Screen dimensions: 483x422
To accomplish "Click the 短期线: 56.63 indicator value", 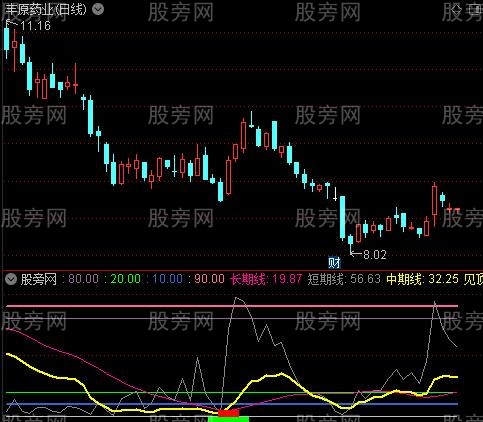I will pos(344,279).
